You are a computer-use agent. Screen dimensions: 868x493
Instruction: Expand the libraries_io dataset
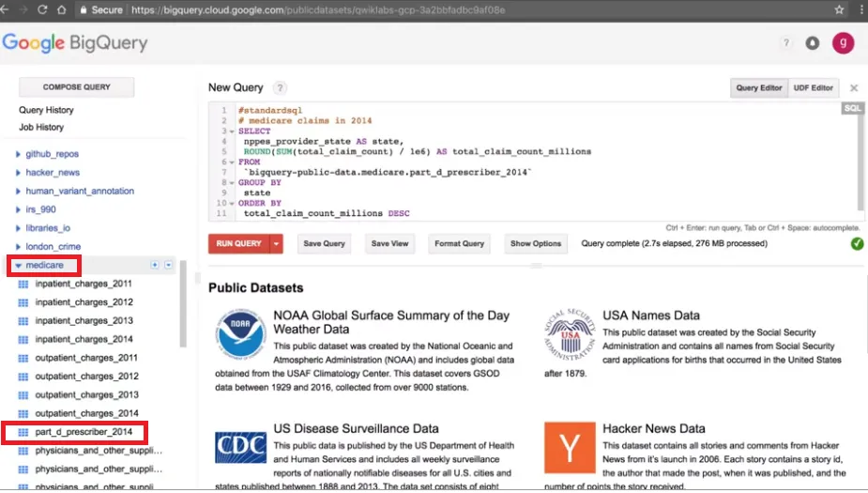click(x=18, y=228)
